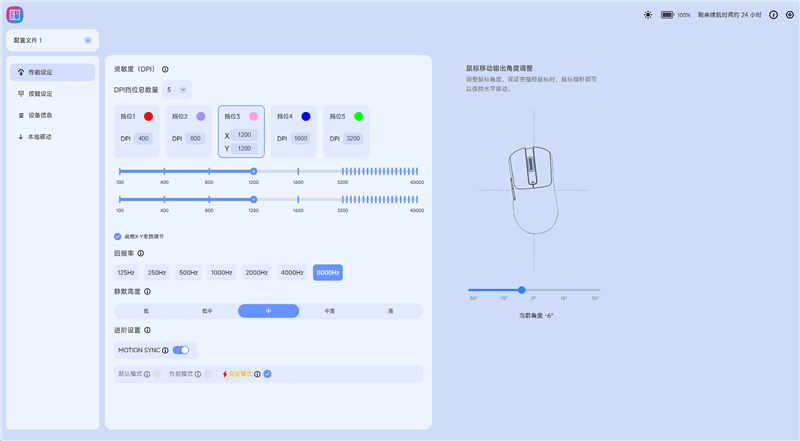Set polling rate to 2000Hz
This screenshot has height=441, width=800.
point(257,273)
